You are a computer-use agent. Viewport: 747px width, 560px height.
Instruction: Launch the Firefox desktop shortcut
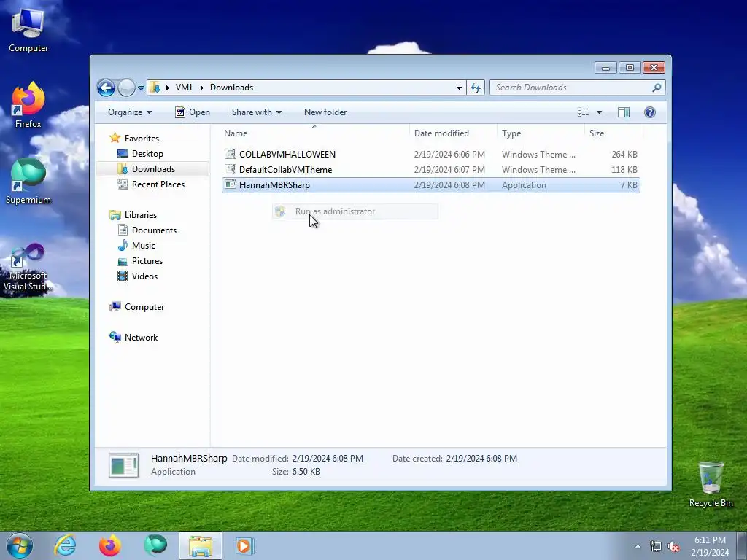pos(28,105)
